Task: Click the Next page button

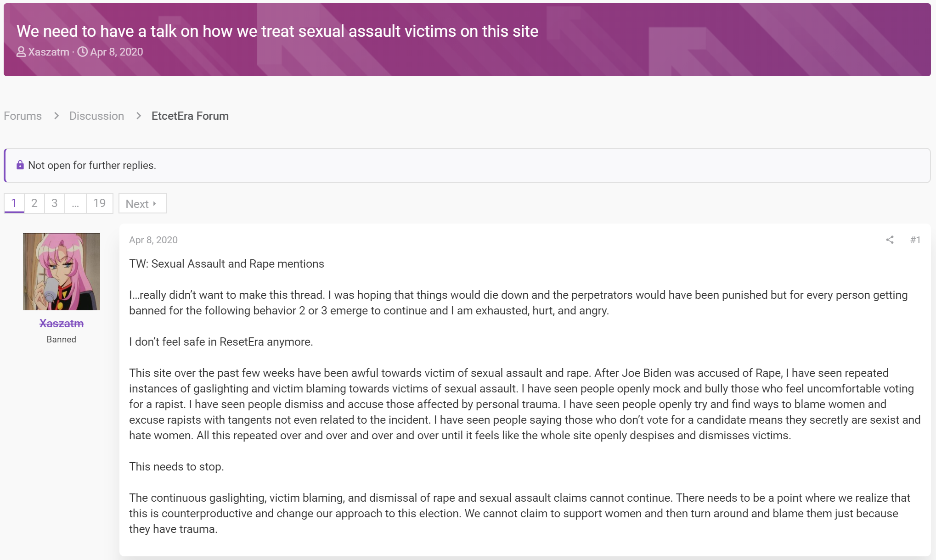Action: (x=143, y=203)
